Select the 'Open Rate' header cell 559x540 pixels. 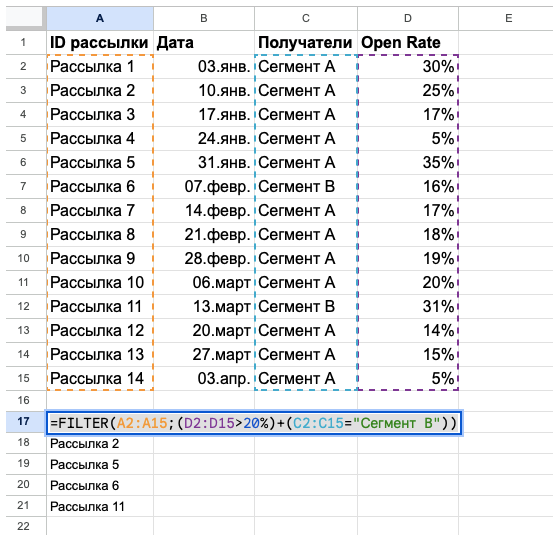click(x=408, y=43)
